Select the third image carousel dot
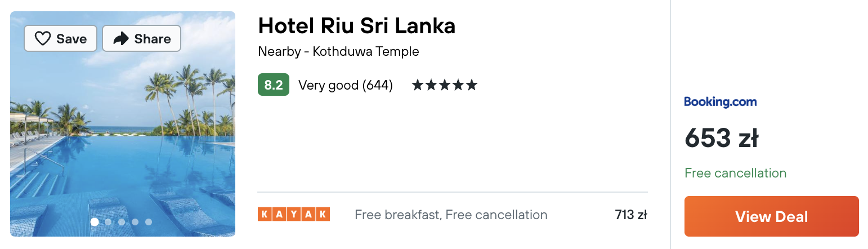 (122, 222)
